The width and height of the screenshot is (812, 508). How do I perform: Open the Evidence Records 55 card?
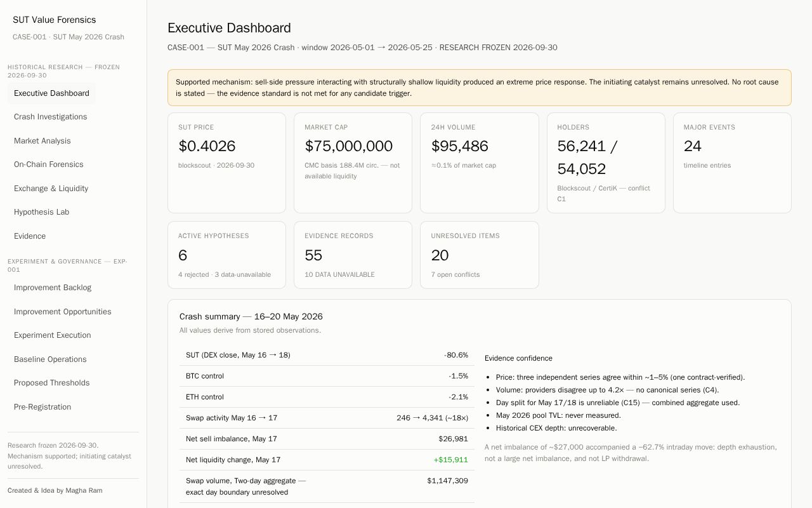coord(353,255)
